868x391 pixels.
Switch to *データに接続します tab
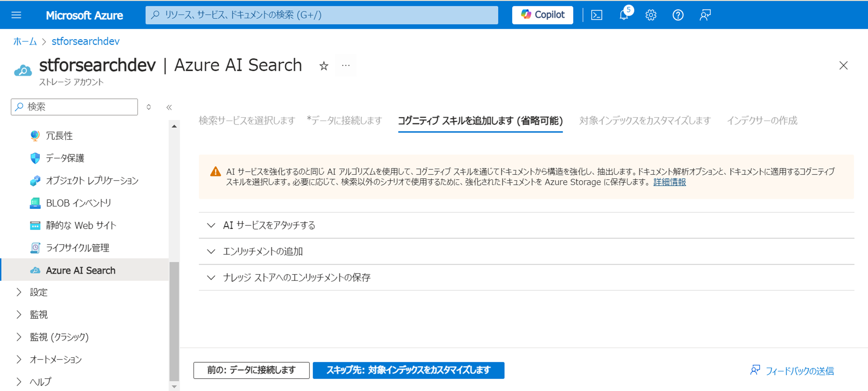pyautogui.click(x=344, y=120)
